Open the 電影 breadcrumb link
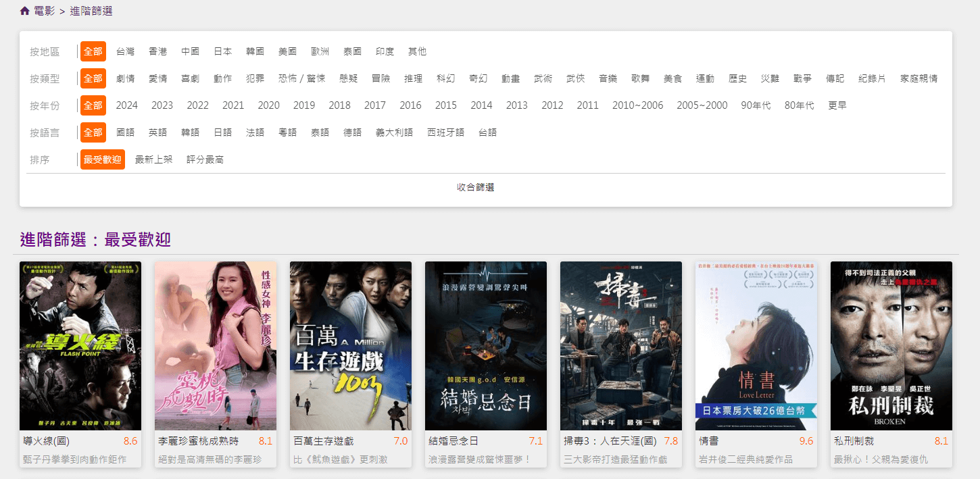 pyautogui.click(x=42, y=11)
